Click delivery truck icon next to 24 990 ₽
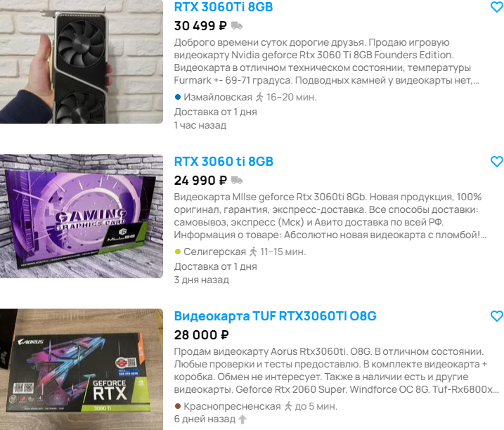Viewport: 504px width, 430px height. tap(237, 181)
